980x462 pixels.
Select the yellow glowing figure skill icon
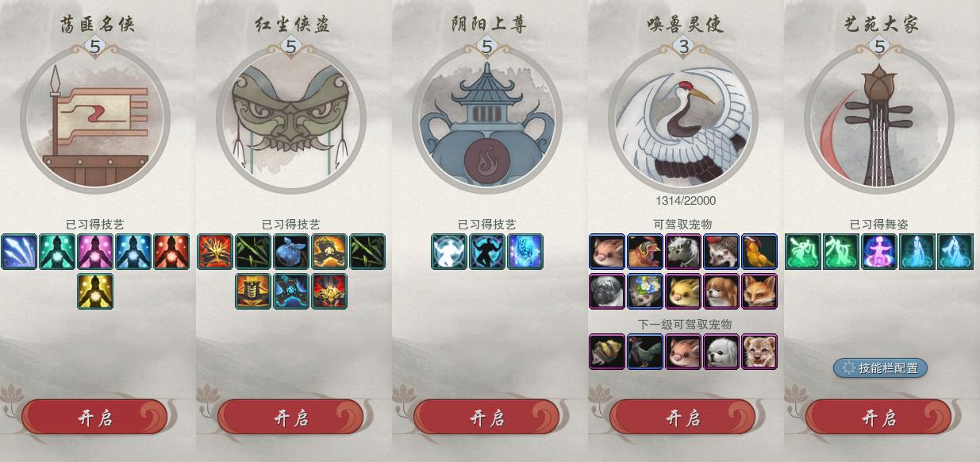point(95,291)
